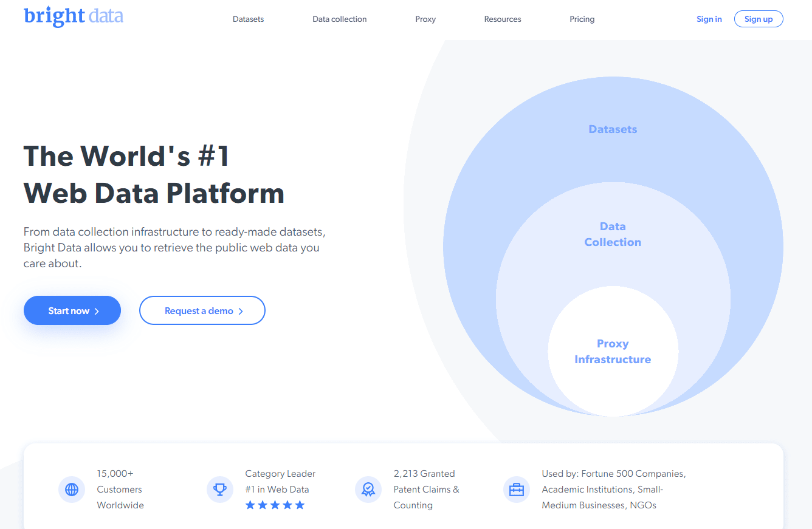The width and height of the screenshot is (812, 529).
Task: Click the Sign up button
Action: coord(759,19)
